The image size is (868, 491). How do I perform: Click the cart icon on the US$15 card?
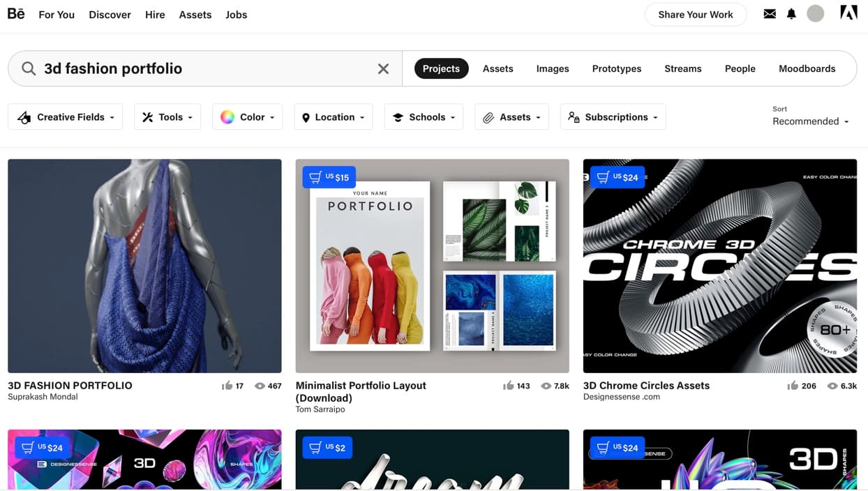coord(315,176)
